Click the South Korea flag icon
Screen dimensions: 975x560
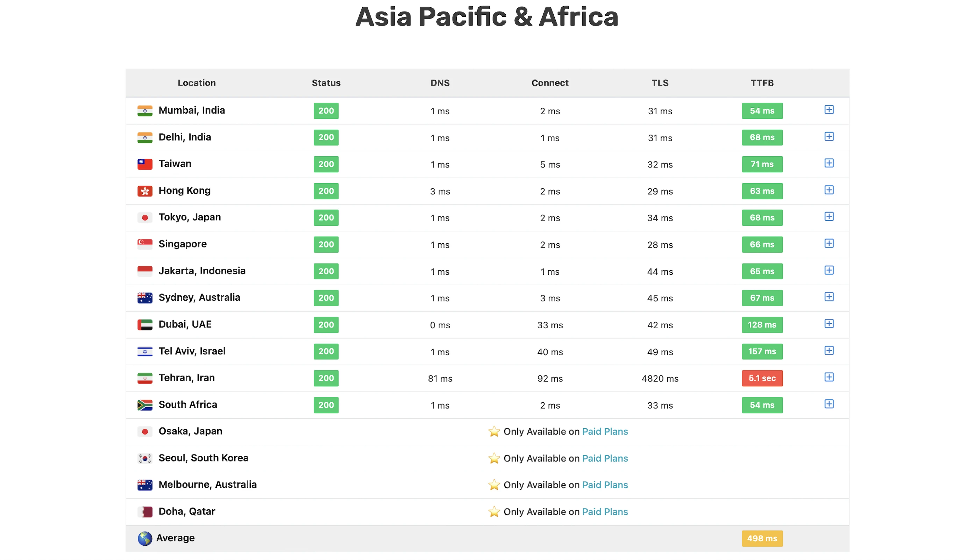(x=145, y=458)
